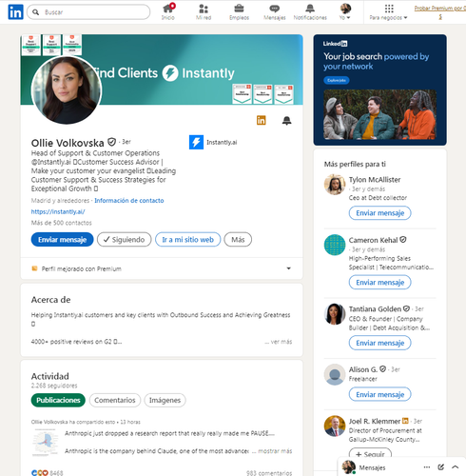The height and width of the screenshot is (476, 466).
Task: Open Ollie Volkovska's profile photo
Action: point(67,90)
